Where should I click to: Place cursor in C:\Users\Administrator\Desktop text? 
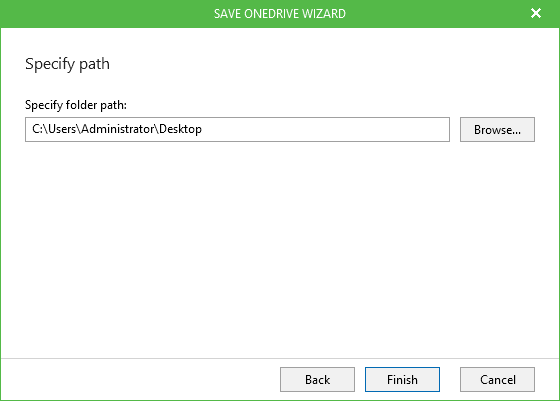[x=117, y=129]
